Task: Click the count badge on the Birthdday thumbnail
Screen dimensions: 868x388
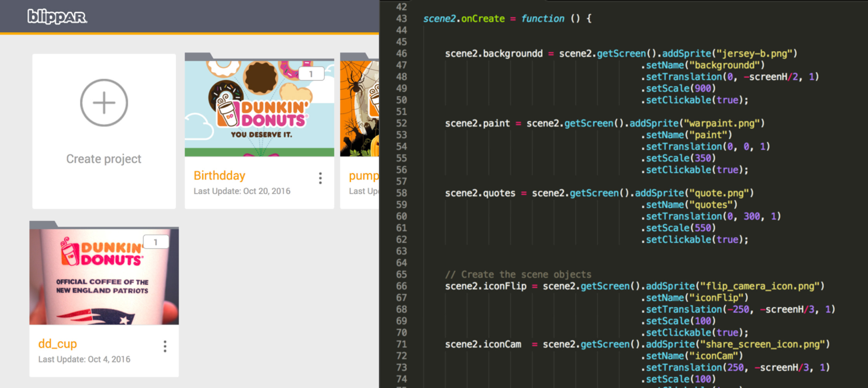Action: click(311, 74)
